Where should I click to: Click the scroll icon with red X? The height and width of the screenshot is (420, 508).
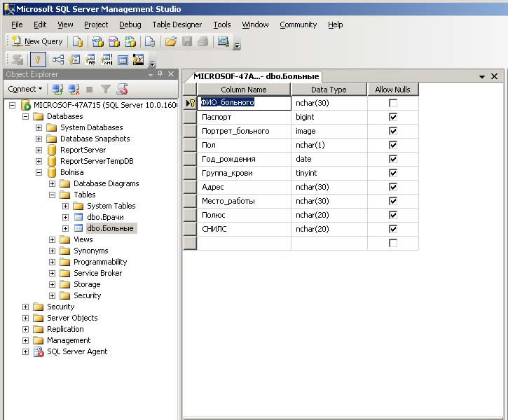pos(123,89)
